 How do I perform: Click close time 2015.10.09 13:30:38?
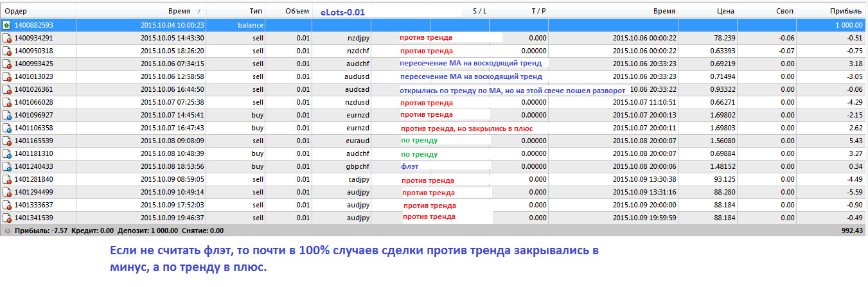(644, 179)
